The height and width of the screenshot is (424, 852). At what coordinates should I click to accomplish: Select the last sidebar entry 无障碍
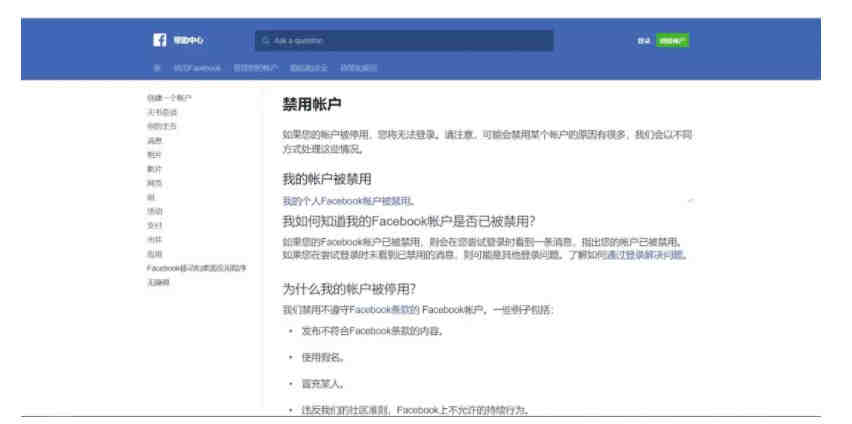point(158,282)
